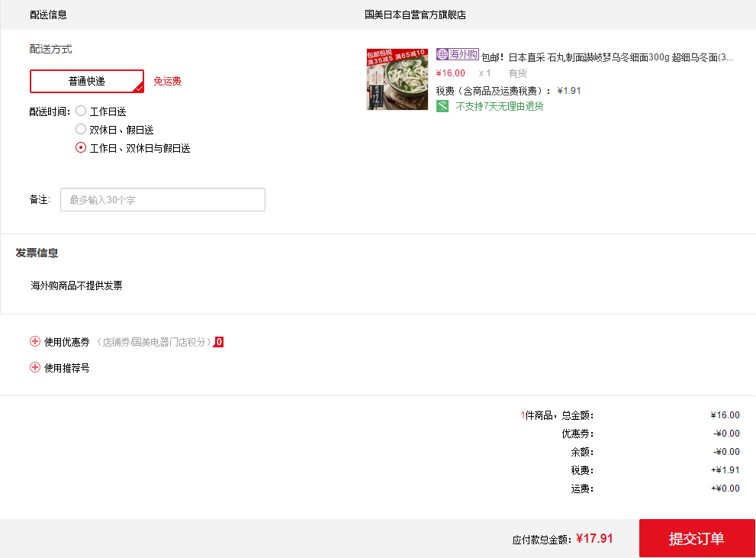This screenshot has width=756, height=558.
Task: Click the red coupon count badge
Action: pos(218,341)
